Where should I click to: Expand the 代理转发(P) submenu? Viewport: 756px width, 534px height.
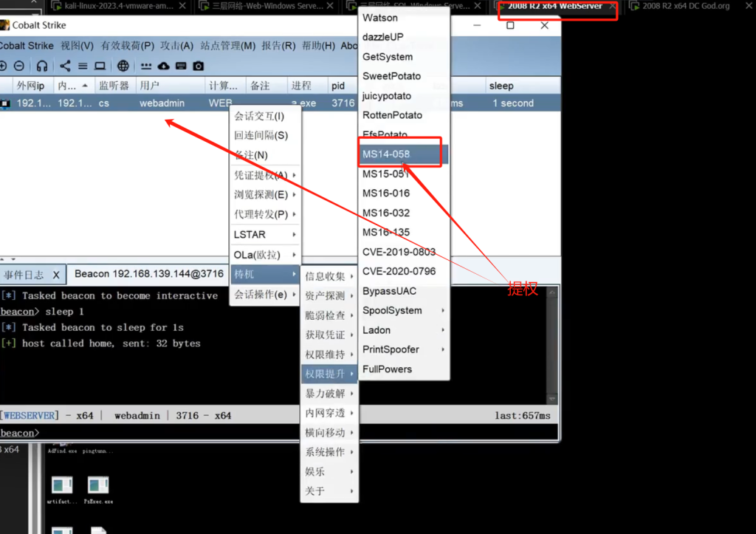[x=265, y=214]
